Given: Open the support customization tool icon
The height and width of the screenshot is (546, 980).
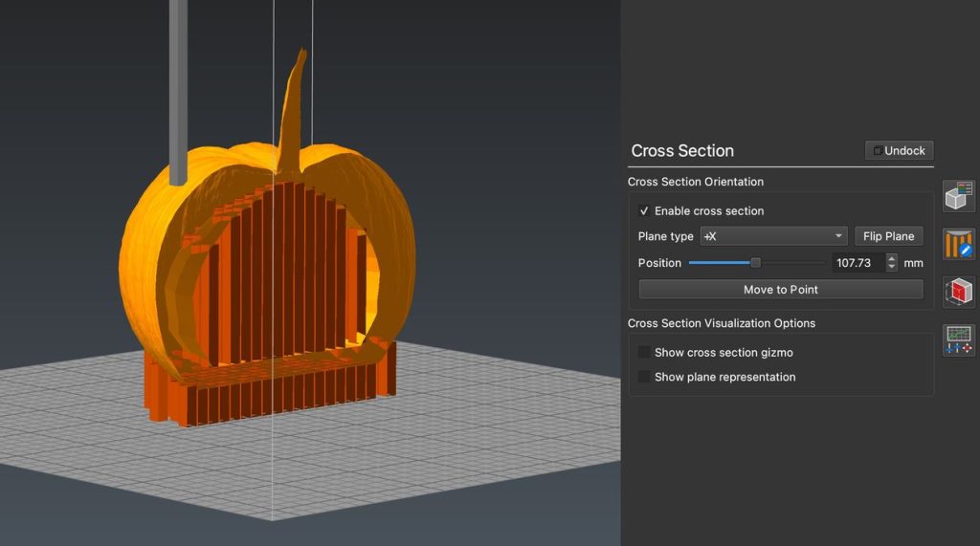Looking at the screenshot, I should click(959, 244).
